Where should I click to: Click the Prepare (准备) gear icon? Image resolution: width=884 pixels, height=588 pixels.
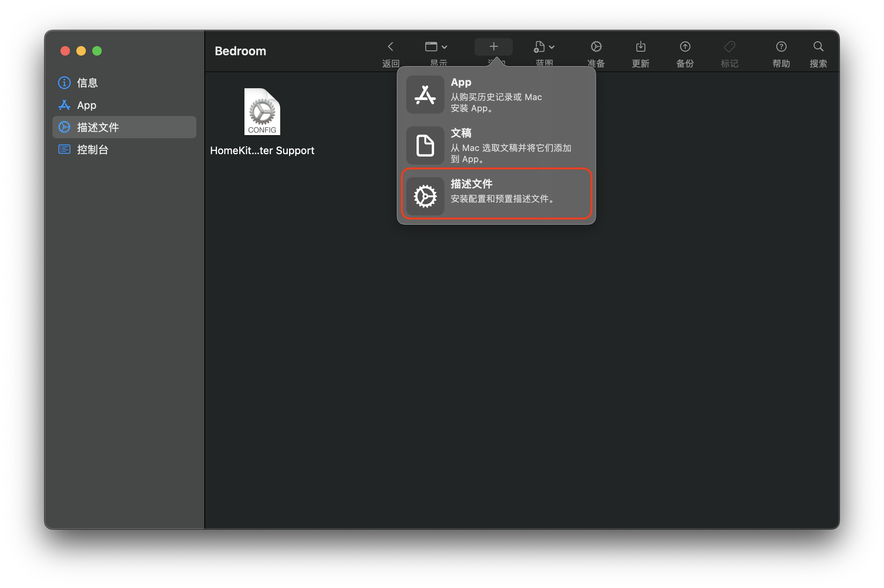pyautogui.click(x=596, y=47)
